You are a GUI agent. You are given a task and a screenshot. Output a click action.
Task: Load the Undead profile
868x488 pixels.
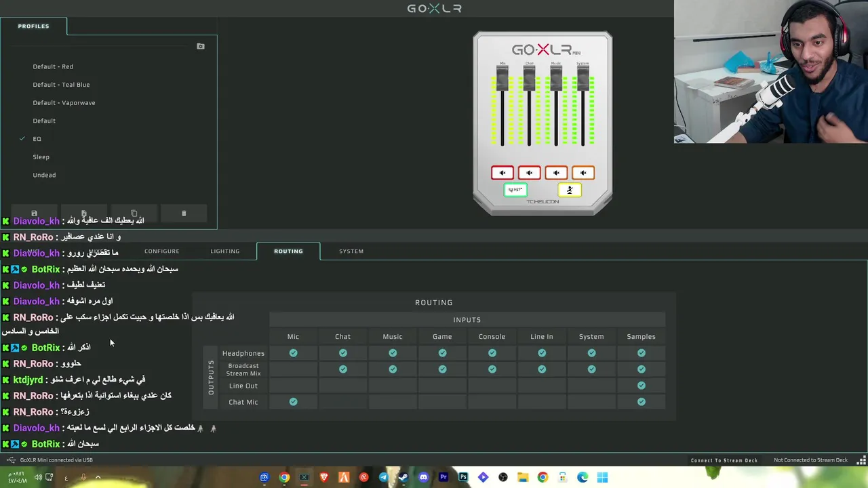[44, 175]
